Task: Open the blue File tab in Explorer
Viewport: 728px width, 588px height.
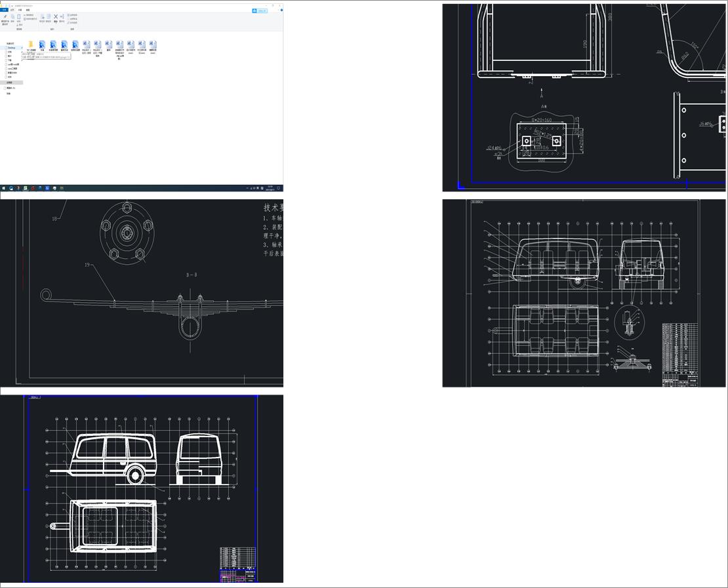Action: (4, 10)
